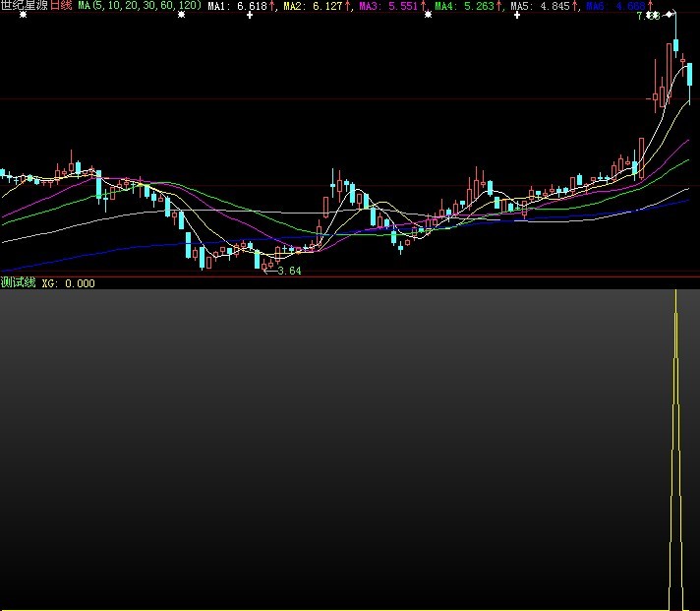This screenshot has width=700, height=611.
Task: Click the blue MA6: 4.668 value
Action: coord(616,6)
